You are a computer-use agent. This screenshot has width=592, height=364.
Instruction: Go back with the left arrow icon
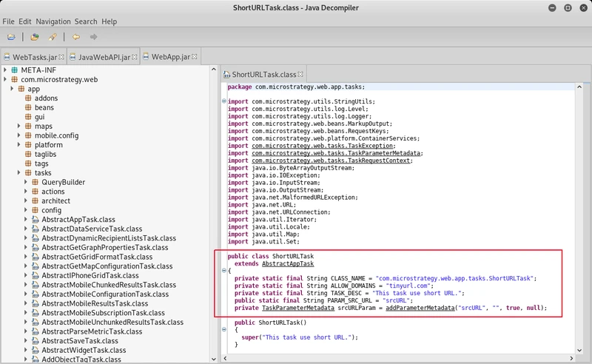pos(76,37)
